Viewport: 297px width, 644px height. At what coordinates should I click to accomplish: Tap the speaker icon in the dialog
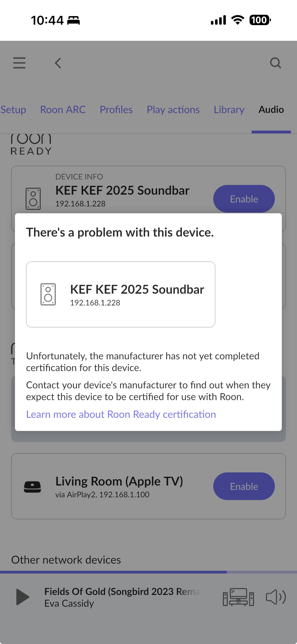click(x=48, y=294)
